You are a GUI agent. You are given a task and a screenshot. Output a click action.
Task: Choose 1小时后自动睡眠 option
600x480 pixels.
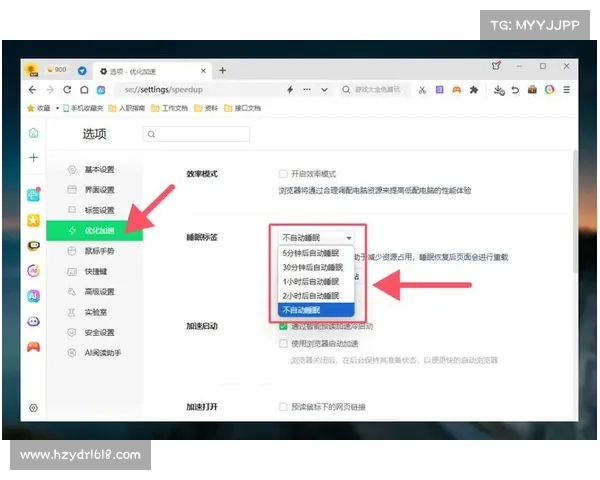point(311,282)
